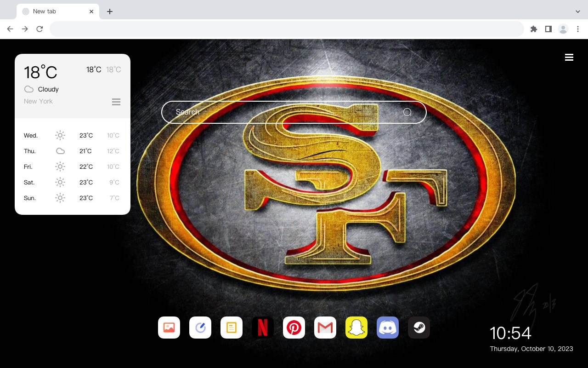Click Sunday's low of 7°C
Image resolution: width=588 pixels, height=368 pixels.
(x=114, y=198)
